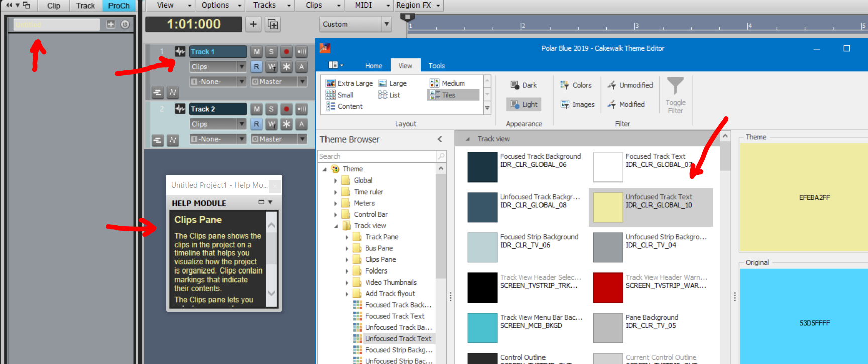
Task: Select Focused Track Background swatch
Action: (482, 167)
